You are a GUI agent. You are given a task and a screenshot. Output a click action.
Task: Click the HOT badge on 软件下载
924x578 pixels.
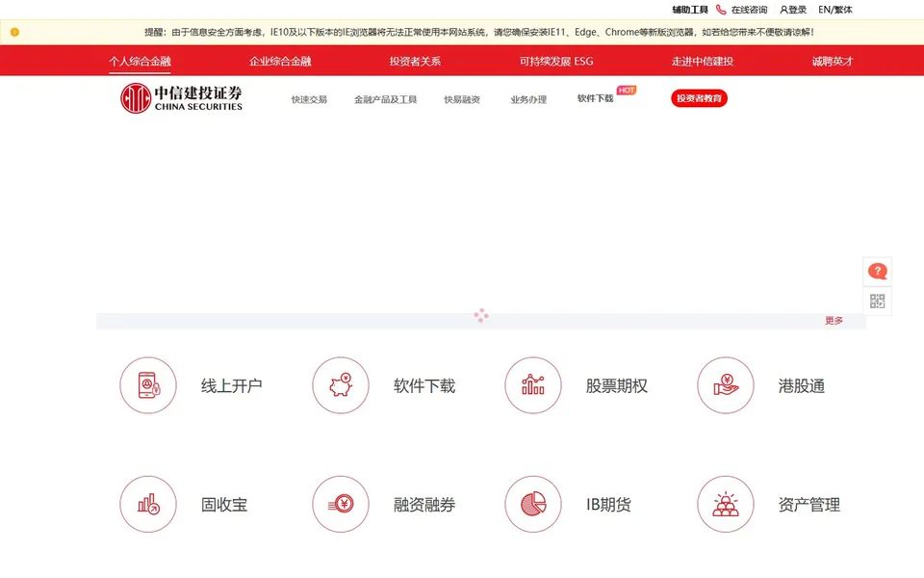[x=627, y=91]
